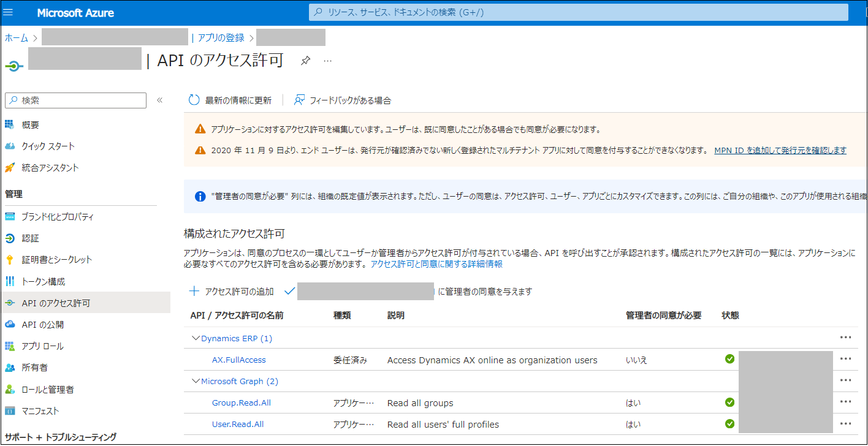Click the 種類 column header
The image size is (868, 446).
342,316
